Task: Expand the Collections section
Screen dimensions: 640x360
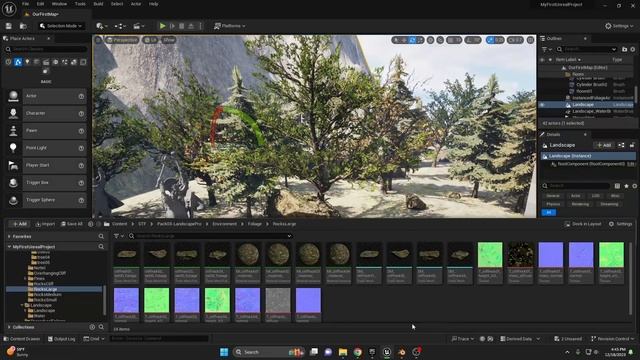Action: (9, 327)
